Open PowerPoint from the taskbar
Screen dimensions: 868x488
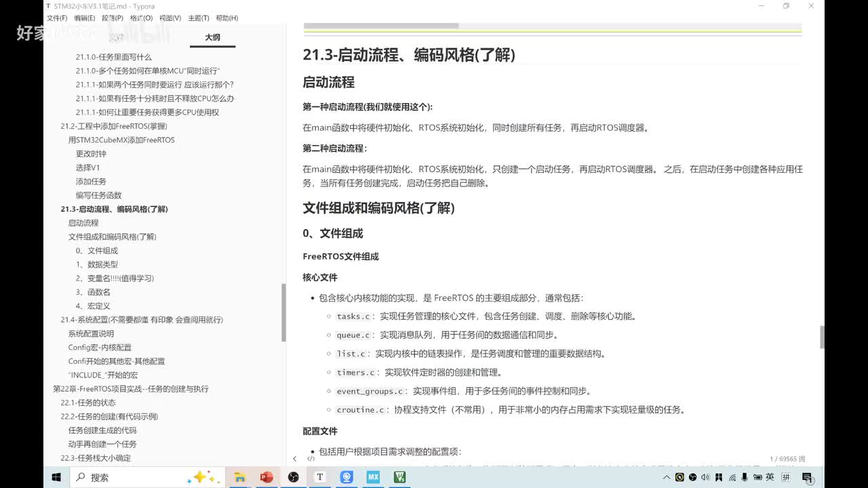coord(266,477)
